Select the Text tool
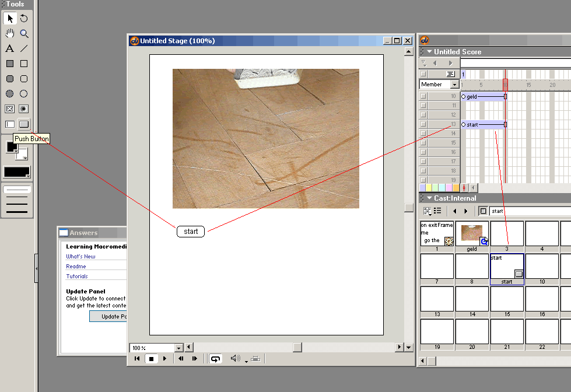The image size is (571, 392). click(10, 48)
